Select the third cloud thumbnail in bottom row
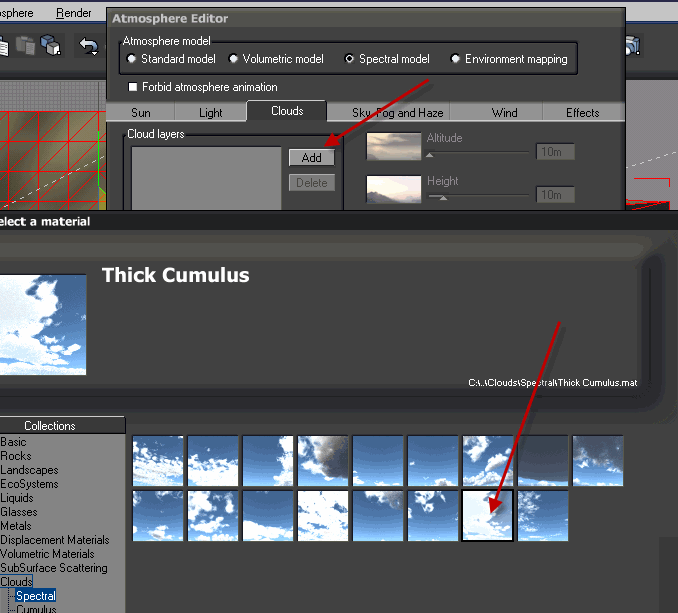 (x=268, y=516)
